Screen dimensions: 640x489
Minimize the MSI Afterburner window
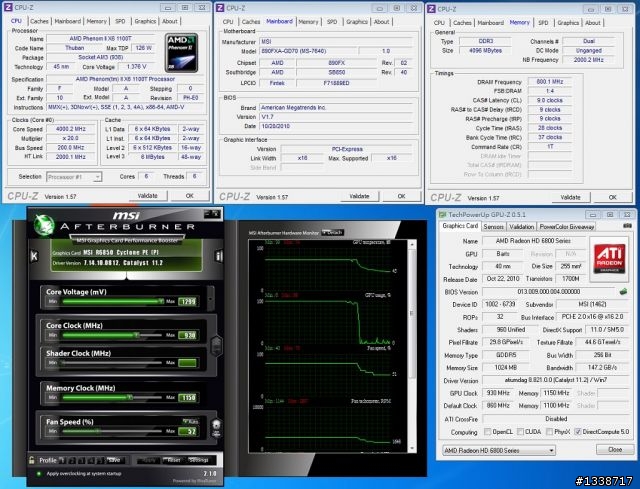[207, 213]
